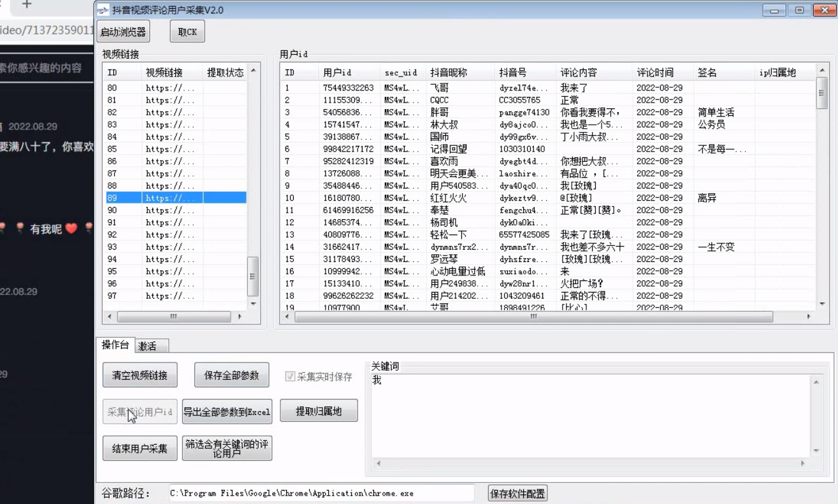Open a new browser tab with plus button

tap(27, 4)
